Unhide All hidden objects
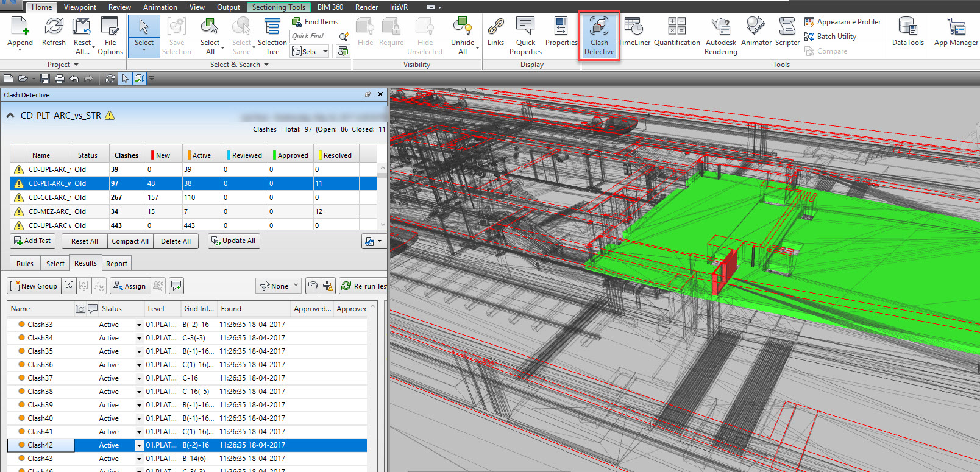Image resolution: width=980 pixels, height=472 pixels. [463, 36]
